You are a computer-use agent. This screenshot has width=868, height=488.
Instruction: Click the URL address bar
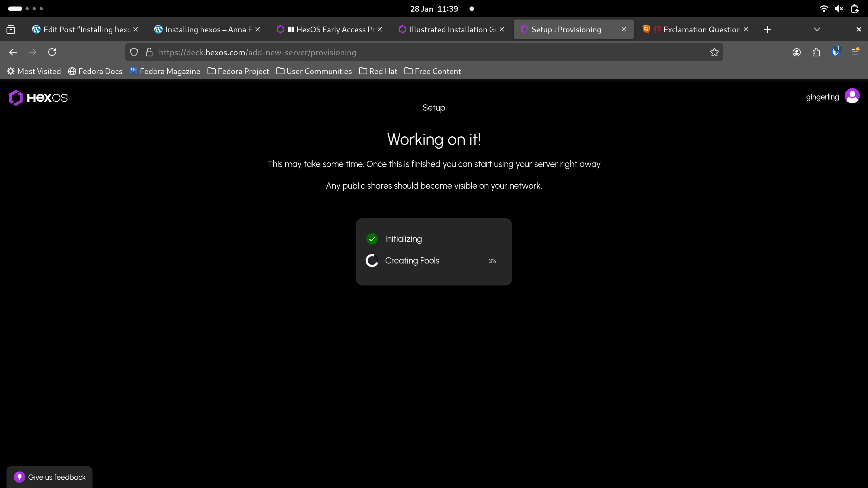coord(404,53)
